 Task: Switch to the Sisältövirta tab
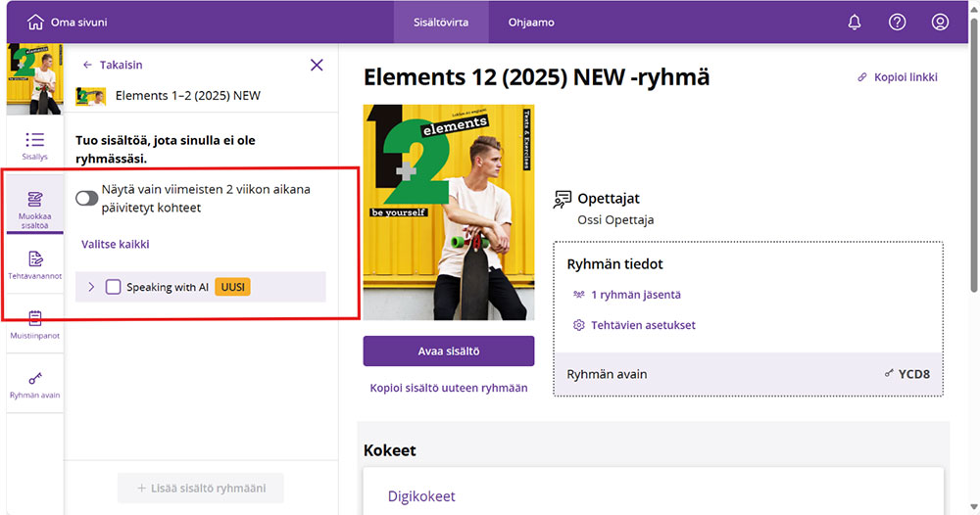[x=441, y=22]
